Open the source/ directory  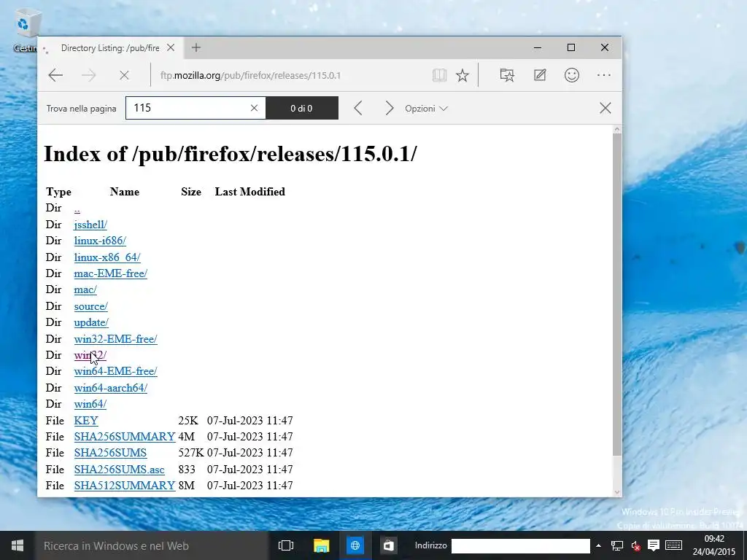click(x=91, y=306)
